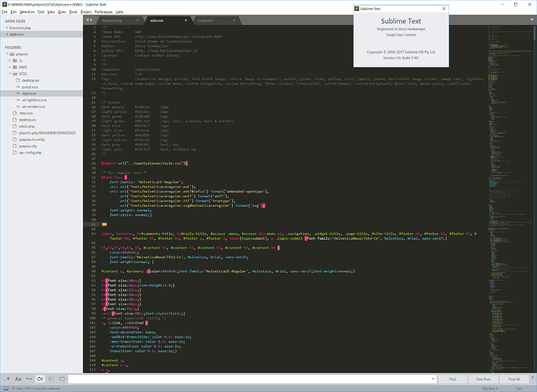Open the Sass syntax selector in status bar

coord(520,389)
